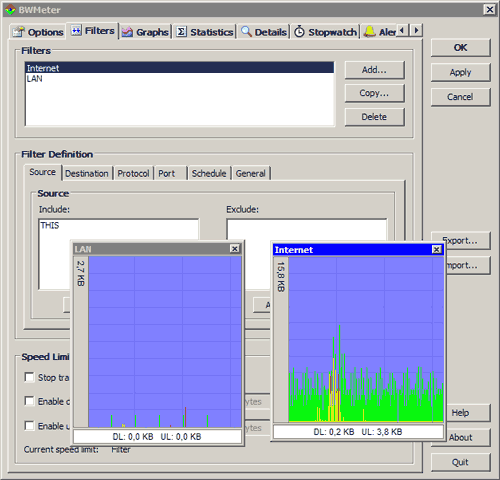This screenshot has width=500, height=480.
Task: Show more tabs with right arrow
Action: tap(416, 30)
